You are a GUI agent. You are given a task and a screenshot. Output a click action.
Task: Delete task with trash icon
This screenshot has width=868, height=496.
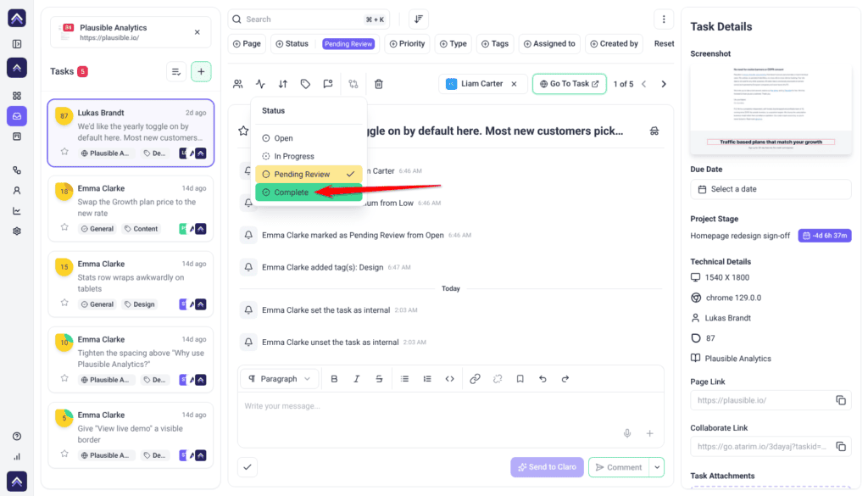379,84
